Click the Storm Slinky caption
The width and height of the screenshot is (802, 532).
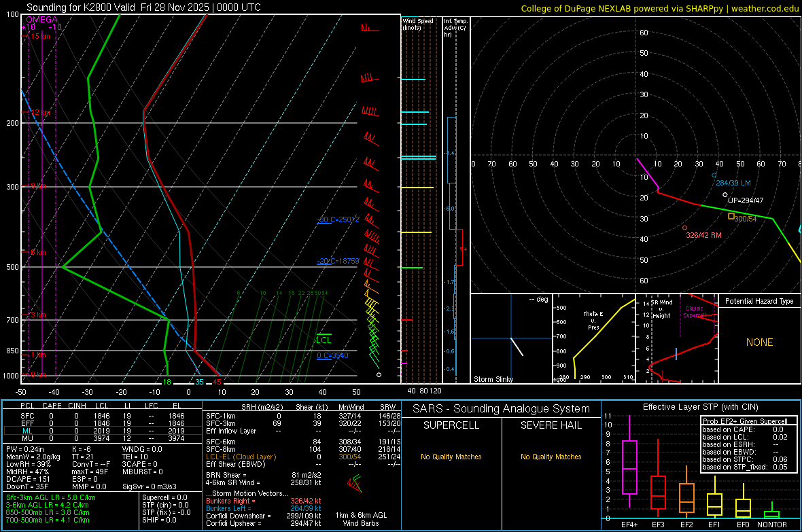click(493, 379)
